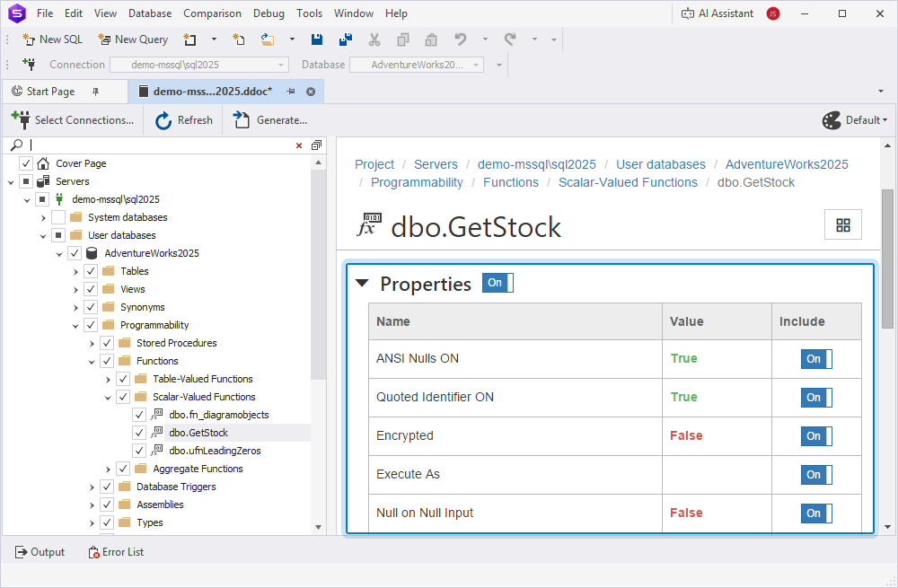Image resolution: width=898 pixels, height=588 pixels.
Task: Uncheck the Cover Page checkbox
Action: (26, 163)
